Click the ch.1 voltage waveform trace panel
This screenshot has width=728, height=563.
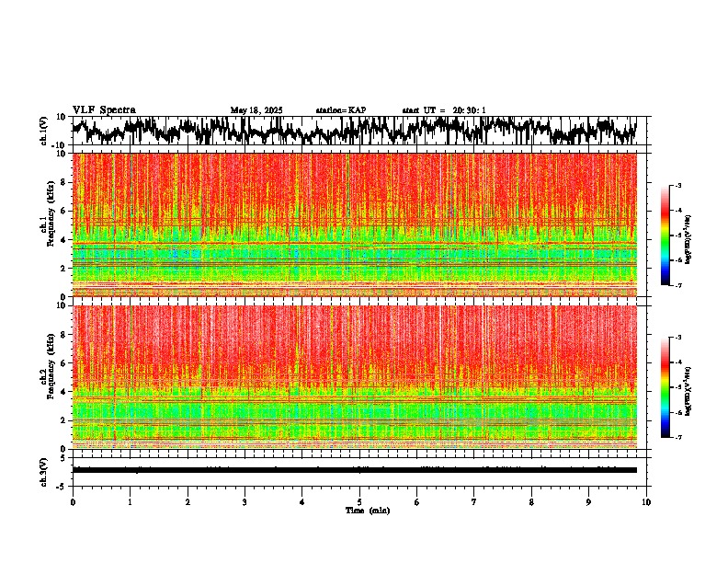(359, 131)
